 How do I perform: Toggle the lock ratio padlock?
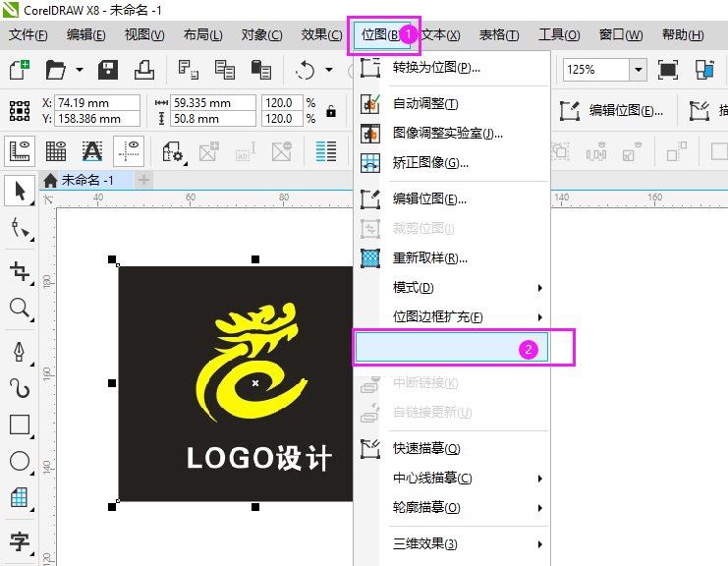[330, 111]
